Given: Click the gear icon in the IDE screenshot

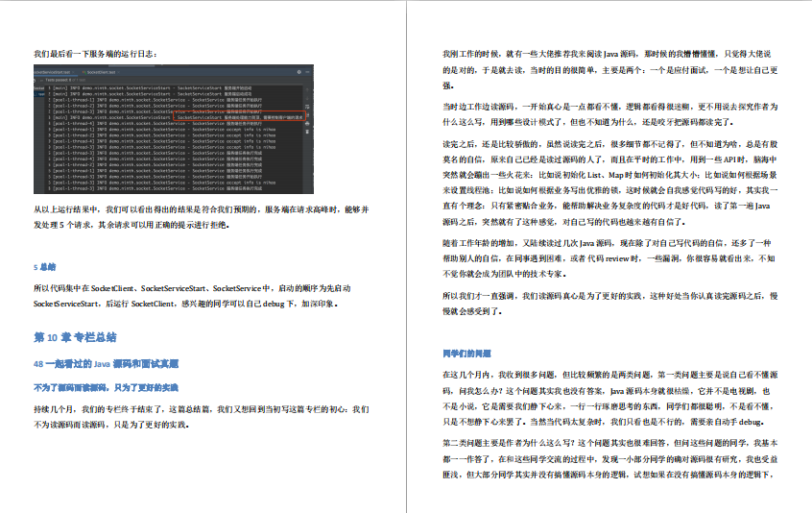Looking at the screenshot, I should [x=299, y=72].
